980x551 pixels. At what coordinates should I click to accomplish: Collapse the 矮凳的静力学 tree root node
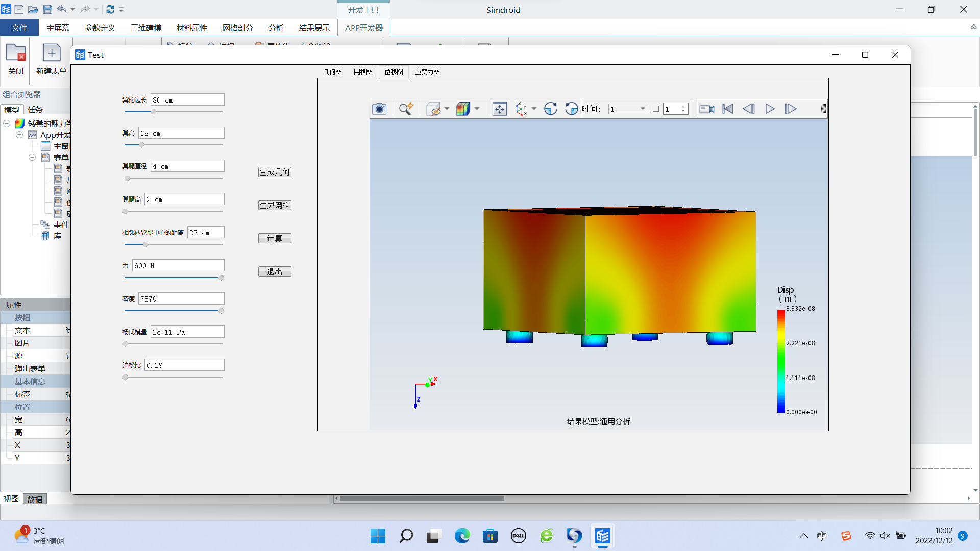7,123
